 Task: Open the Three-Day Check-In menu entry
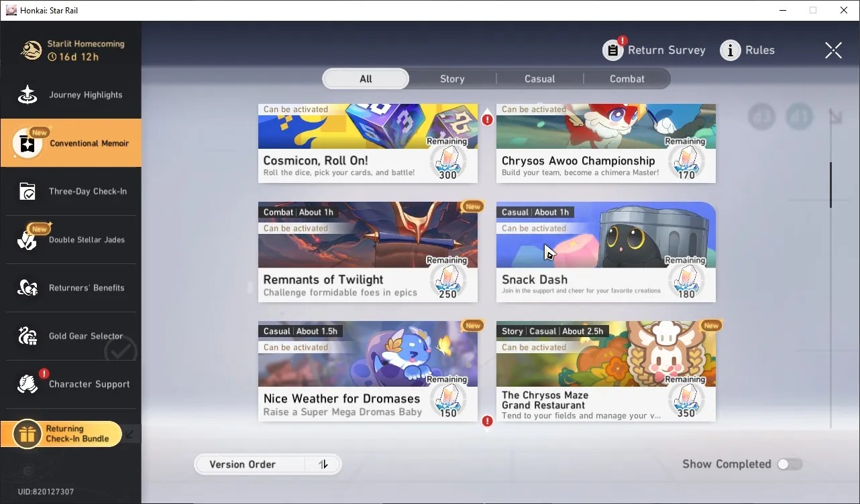[71, 192]
